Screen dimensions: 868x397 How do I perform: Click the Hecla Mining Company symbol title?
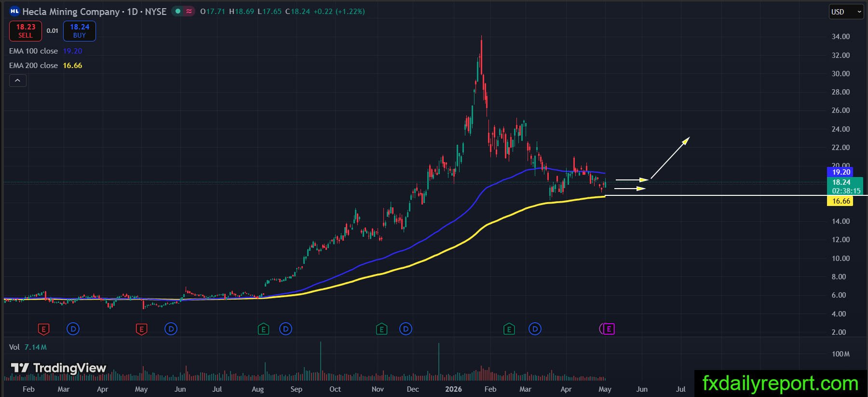point(71,12)
